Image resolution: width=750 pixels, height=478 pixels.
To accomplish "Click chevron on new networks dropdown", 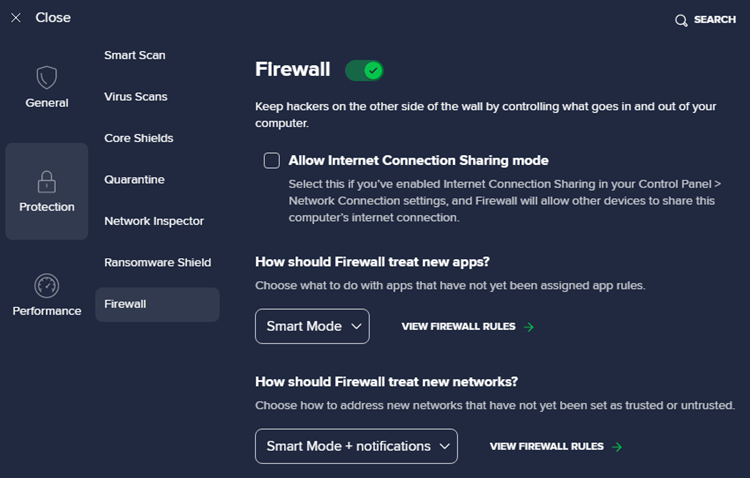I will pos(444,446).
